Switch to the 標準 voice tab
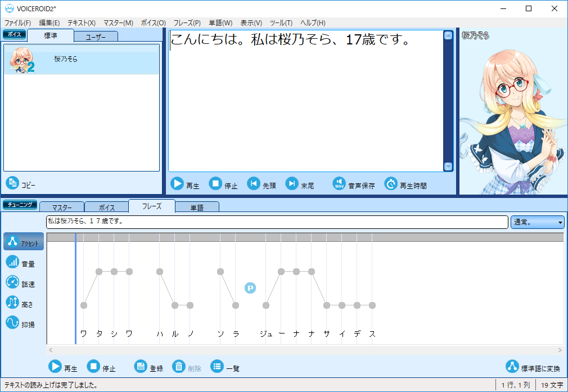The width and height of the screenshot is (568, 392). [x=51, y=35]
